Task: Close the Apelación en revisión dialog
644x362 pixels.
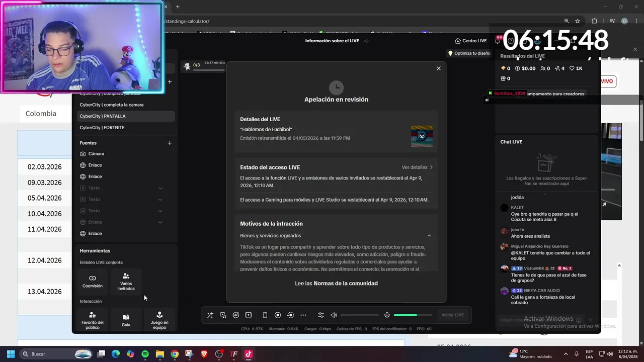Action: 438,68
